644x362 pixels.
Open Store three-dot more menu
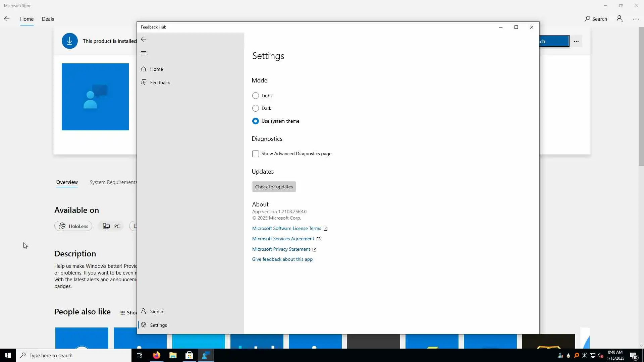636,19
